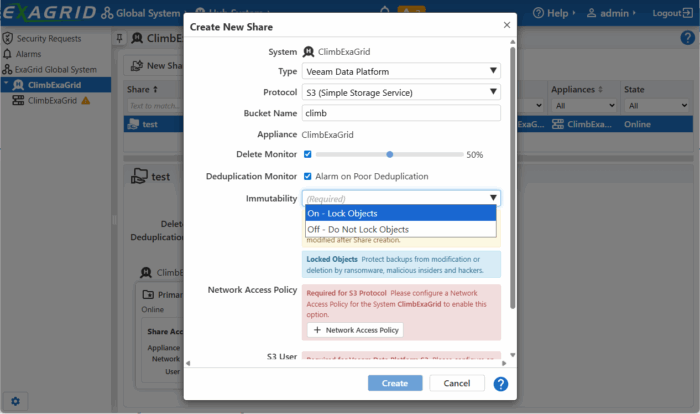Toggle the Delete Monitor checkbox
700x414 pixels.
[x=308, y=155]
